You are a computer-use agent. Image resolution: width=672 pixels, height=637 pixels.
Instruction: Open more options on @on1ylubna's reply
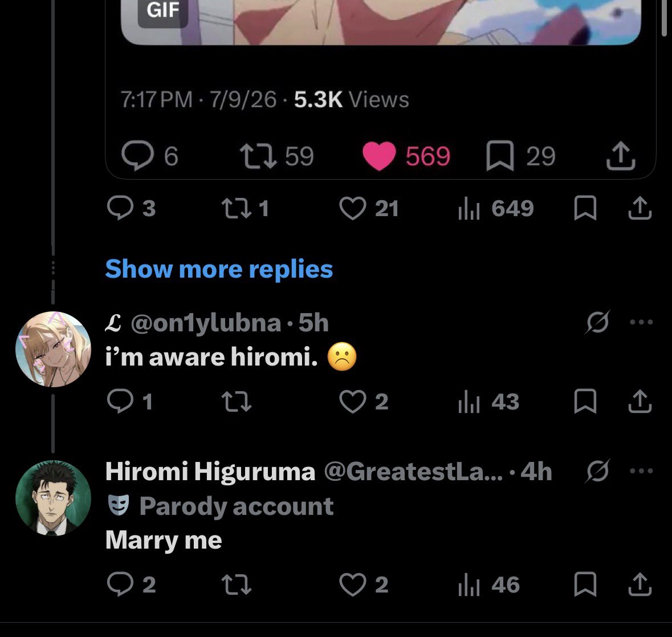pos(641,322)
